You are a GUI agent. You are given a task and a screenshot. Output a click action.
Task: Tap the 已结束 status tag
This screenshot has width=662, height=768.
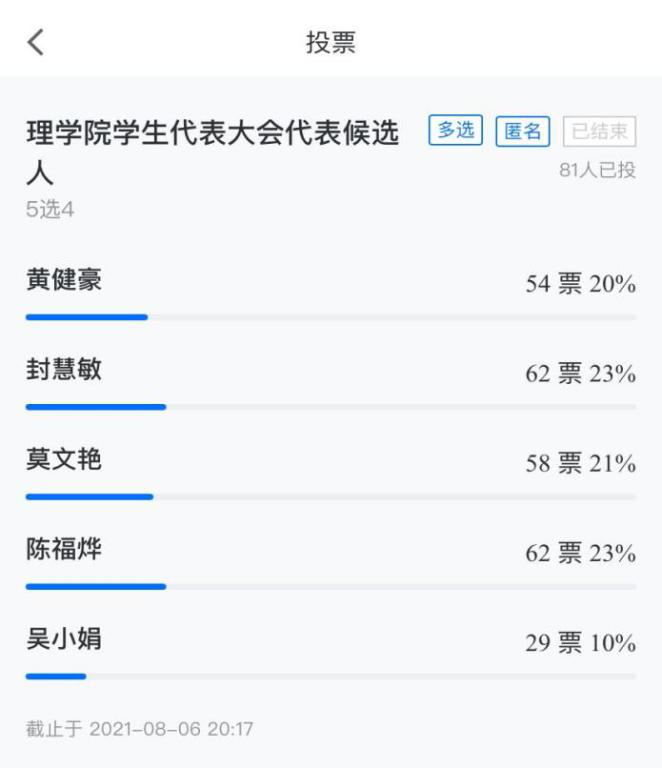tap(600, 131)
